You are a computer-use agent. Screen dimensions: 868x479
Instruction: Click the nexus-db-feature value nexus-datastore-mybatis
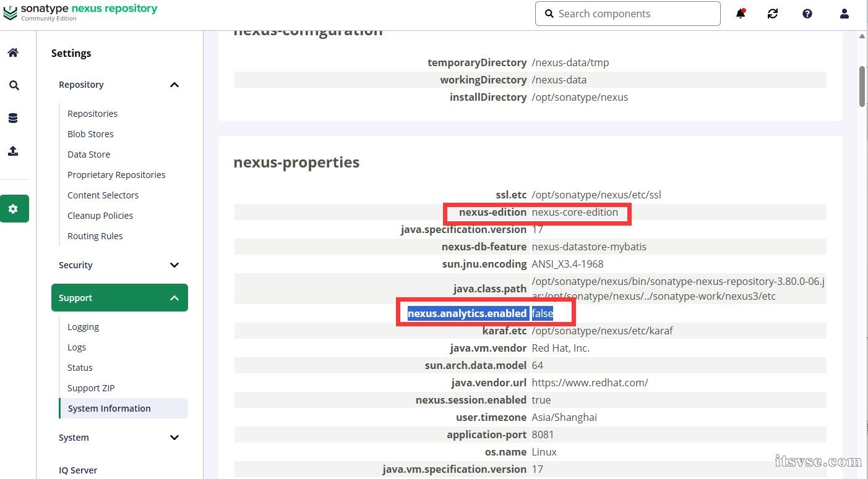(x=589, y=247)
